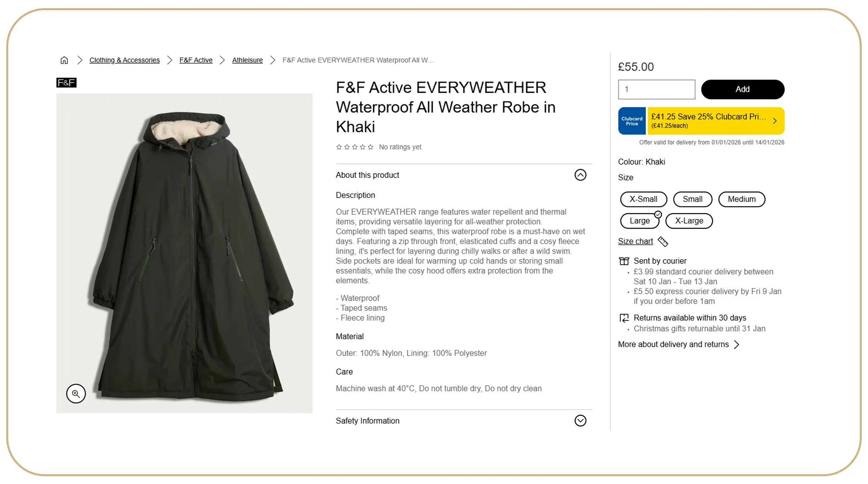Click the arrow on the Clubcard offer banner
868x484 pixels.
(x=775, y=121)
